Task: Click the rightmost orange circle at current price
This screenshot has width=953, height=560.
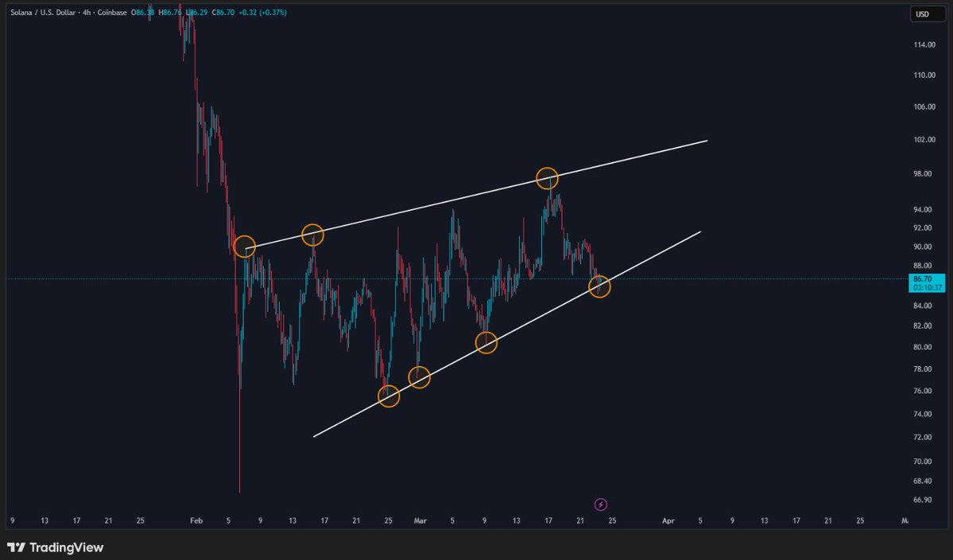Action: (600, 287)
